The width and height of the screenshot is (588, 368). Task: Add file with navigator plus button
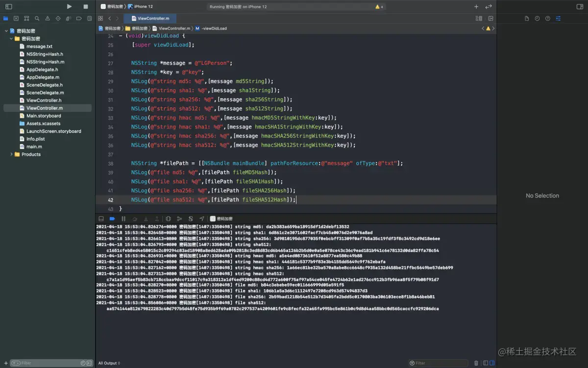pyautogui.click(x=5, y=363)
